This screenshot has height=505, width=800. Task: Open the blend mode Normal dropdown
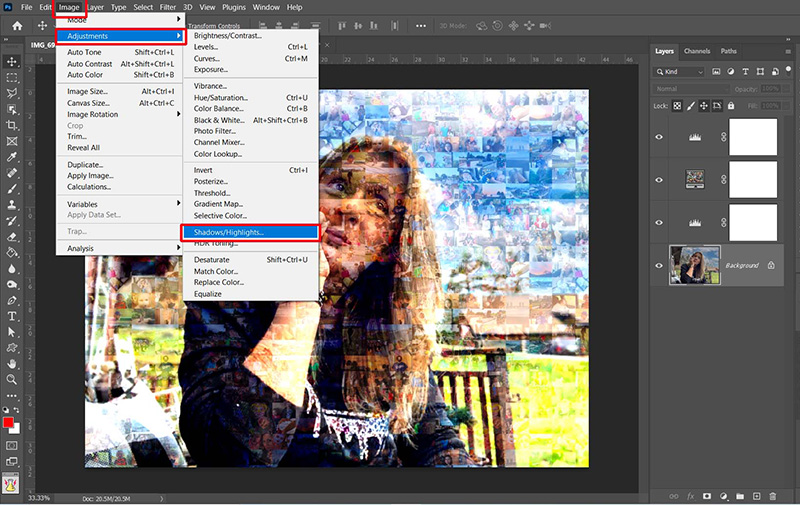691,89
